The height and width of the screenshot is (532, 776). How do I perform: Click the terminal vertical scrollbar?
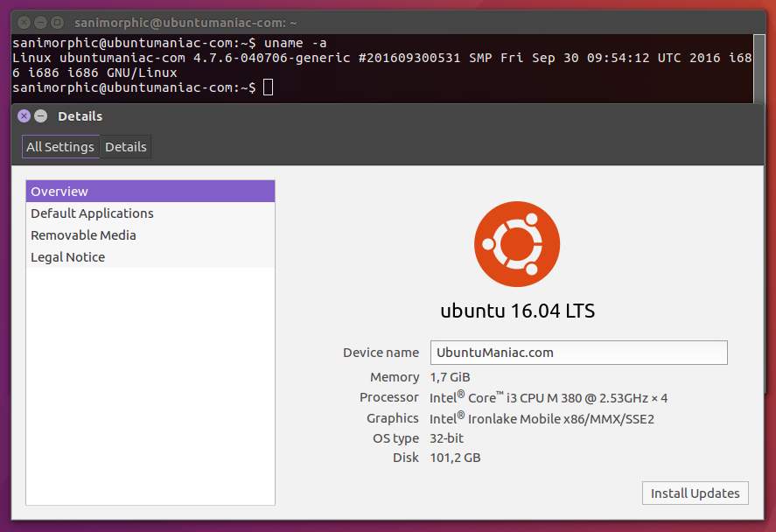[759, 68]
